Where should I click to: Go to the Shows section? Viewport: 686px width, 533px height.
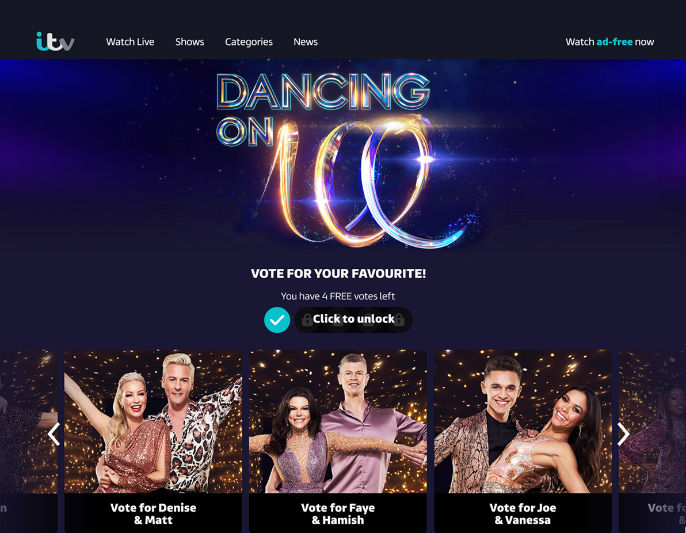coord(189,42)
